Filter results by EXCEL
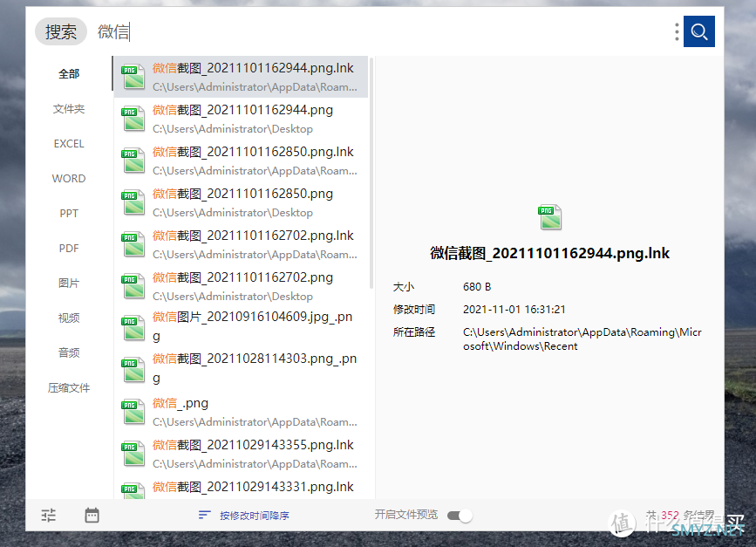 [69, 144]
